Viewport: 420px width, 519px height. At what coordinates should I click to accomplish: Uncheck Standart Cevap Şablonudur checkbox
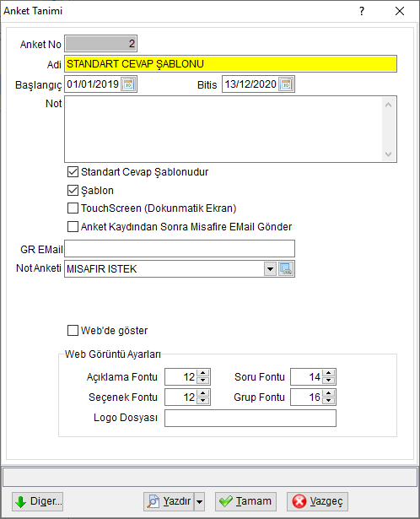click(x=73, y=172)
